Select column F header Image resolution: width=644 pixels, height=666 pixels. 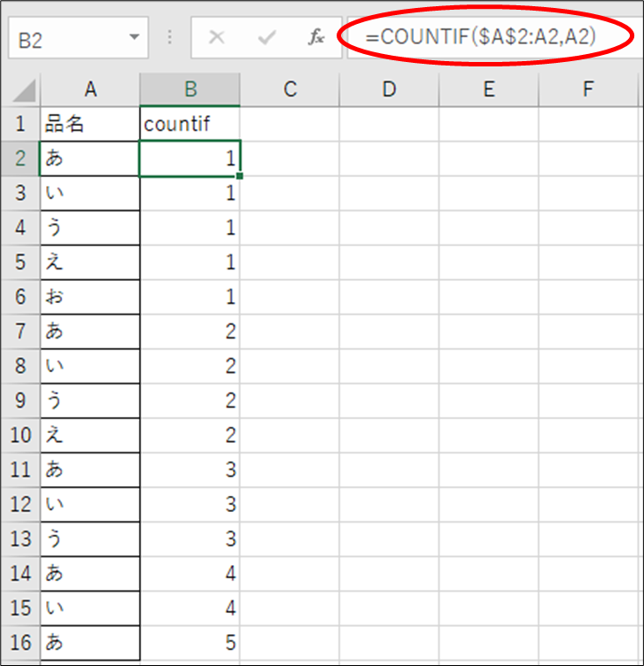pos(588,89)
